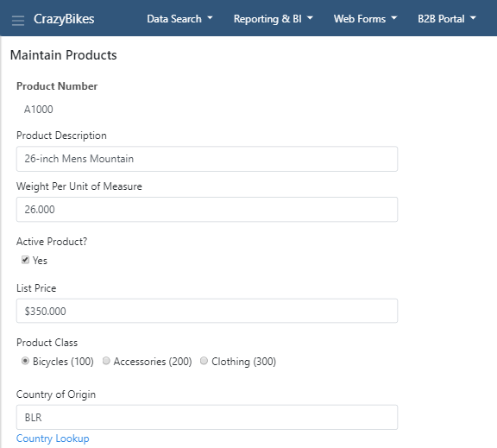The image size is (497, 448).
Task: Select the Clothing (300) radio button
Action: pos(204,361)
